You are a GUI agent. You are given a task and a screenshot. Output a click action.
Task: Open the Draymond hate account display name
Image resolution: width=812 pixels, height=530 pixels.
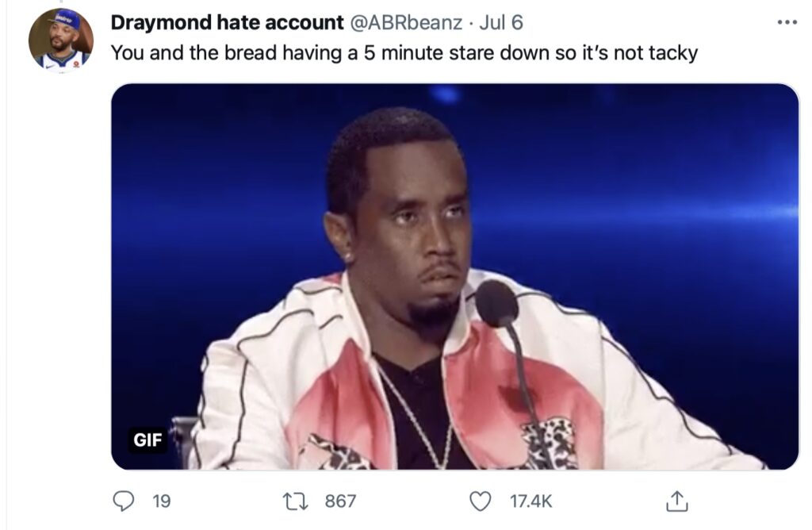[x=227, y=22]
